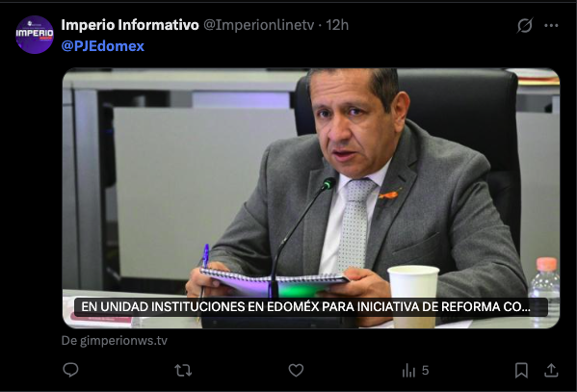Screen dimensions: 577x392
Task: Click the EN UNIDAD INSTITUCIONES headline caption
Action: point(305,306)
